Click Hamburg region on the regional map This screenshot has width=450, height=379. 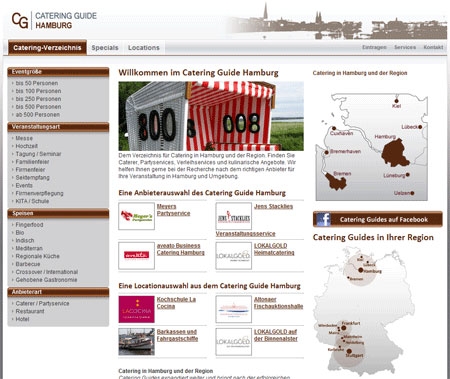click(x=395, y=153)
